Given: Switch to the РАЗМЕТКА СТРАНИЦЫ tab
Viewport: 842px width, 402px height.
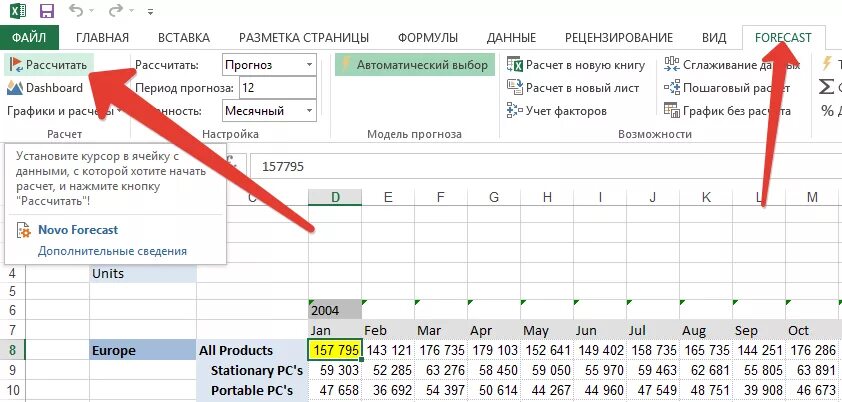Looking at the screenshot, I should pyautogui.click(x=304, y=38).
